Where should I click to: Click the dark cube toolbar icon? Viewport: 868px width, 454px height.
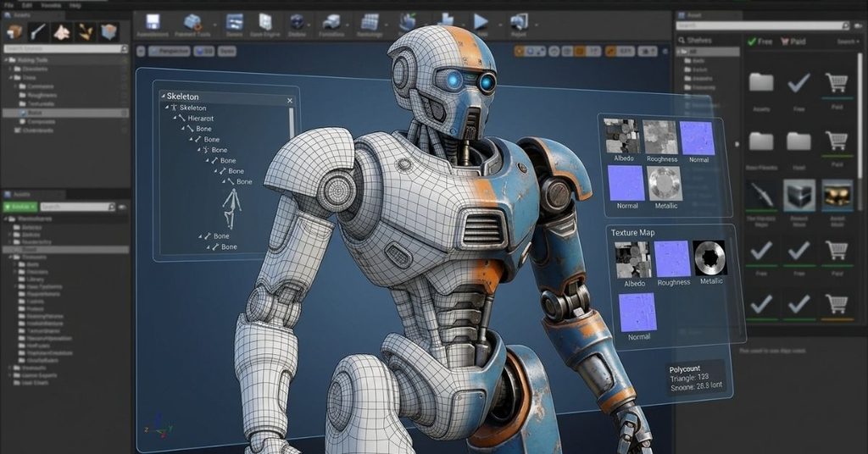click(x=298, y=22)
